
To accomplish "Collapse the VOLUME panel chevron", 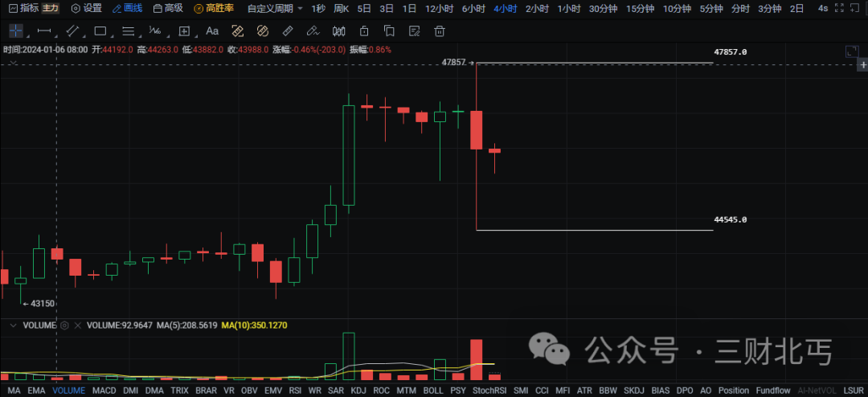I will pos(14,325).
